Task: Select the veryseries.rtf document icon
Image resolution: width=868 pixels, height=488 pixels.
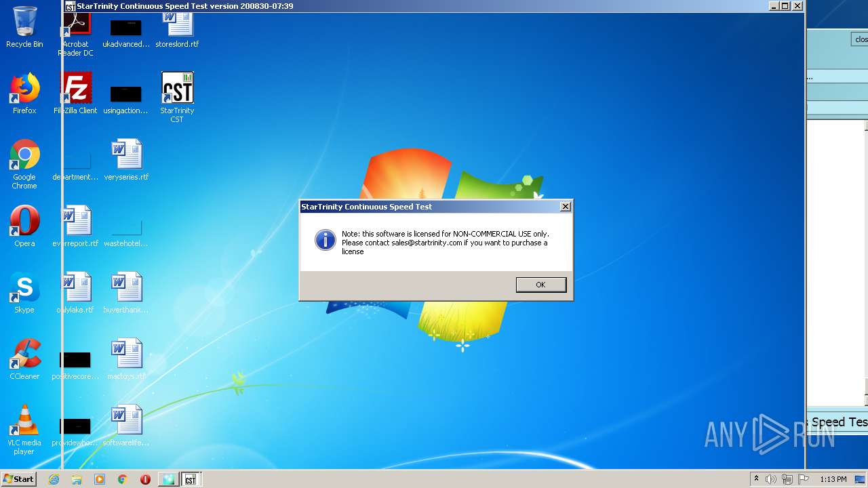Action: pyautogui.click(x=126, y=160)
